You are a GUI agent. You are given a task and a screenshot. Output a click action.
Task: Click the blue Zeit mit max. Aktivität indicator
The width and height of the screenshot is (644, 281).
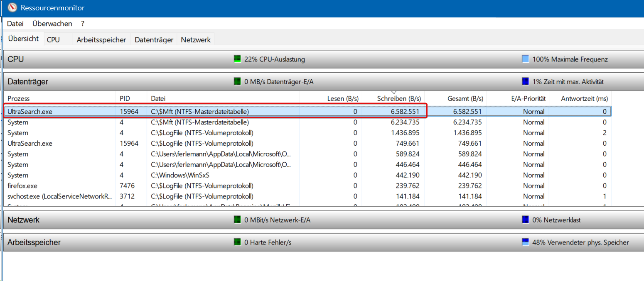coord(525,82)
